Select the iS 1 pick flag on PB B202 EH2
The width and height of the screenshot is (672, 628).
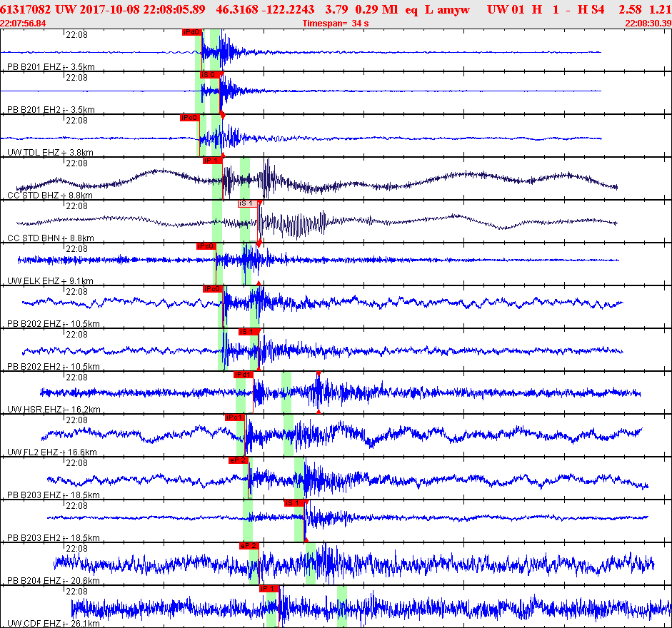(249, 332)
